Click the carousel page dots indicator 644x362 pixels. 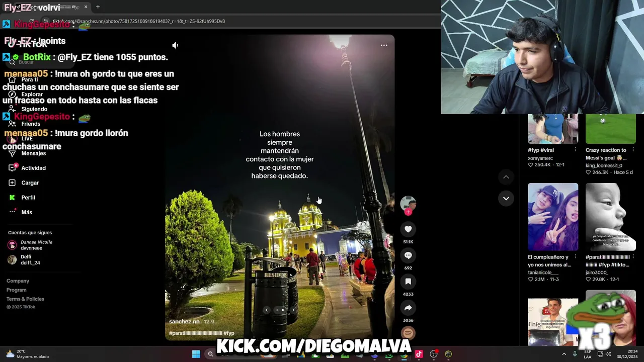point(280,310)
